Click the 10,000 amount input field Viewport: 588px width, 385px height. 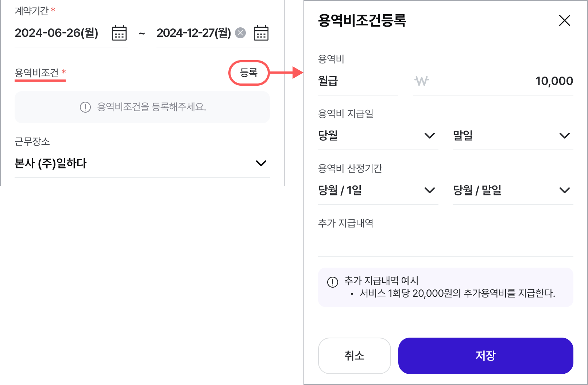493,81
